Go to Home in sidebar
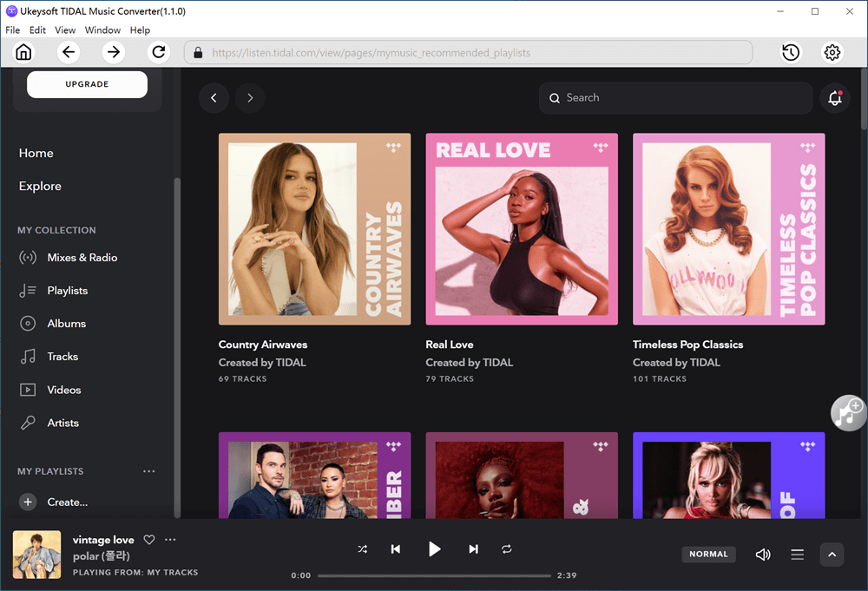The width and height of the screenshot is (868, 591). click(36, 154)
